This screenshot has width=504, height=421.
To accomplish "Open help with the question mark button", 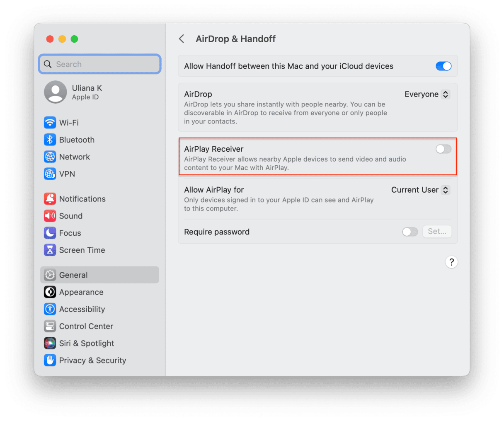I will [x=451, y=262].
